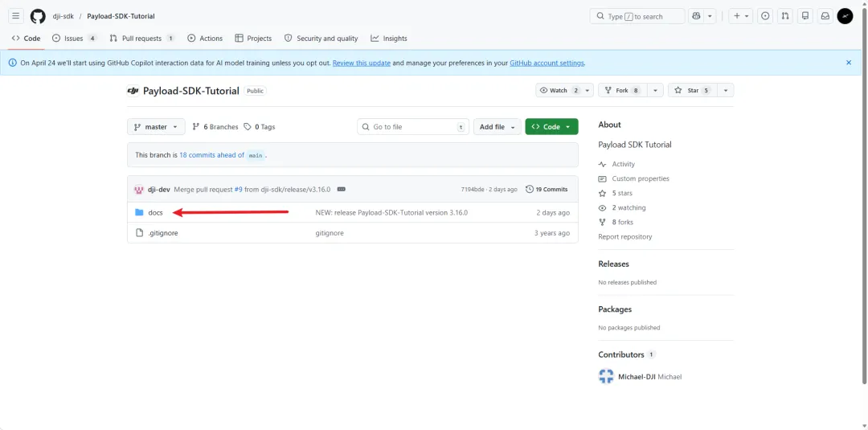Go to GitHub home via Octocat logo

(38, 16)
